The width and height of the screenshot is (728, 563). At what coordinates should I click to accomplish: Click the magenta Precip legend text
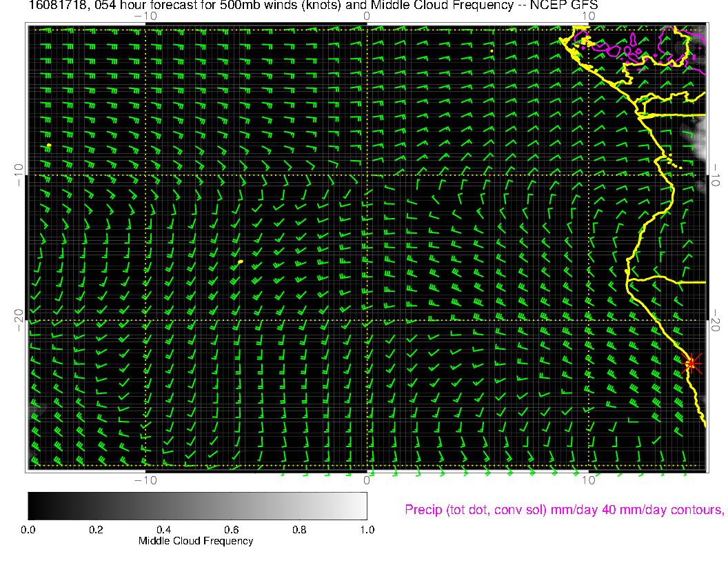[x=563, y=510]
